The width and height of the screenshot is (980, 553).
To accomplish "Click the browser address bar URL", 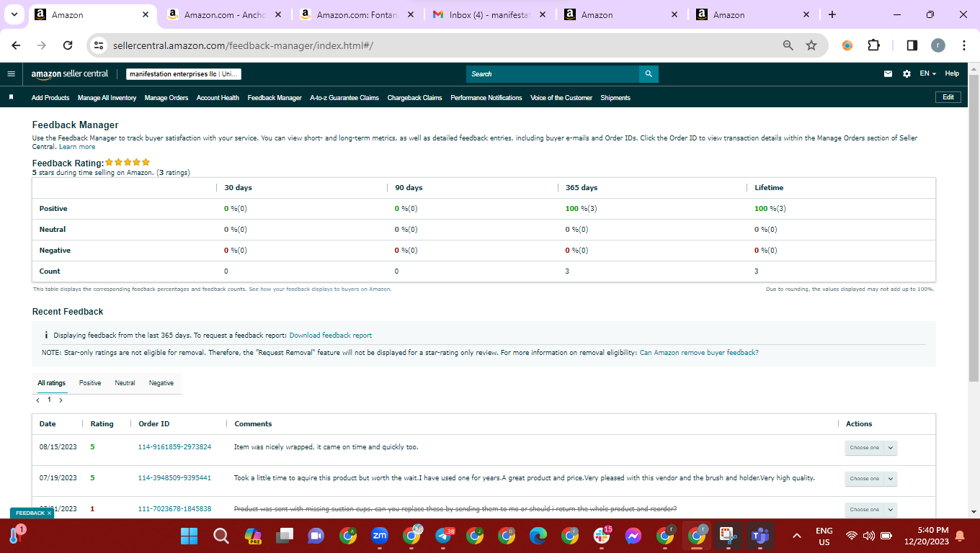I will click(x=243, y=46).
